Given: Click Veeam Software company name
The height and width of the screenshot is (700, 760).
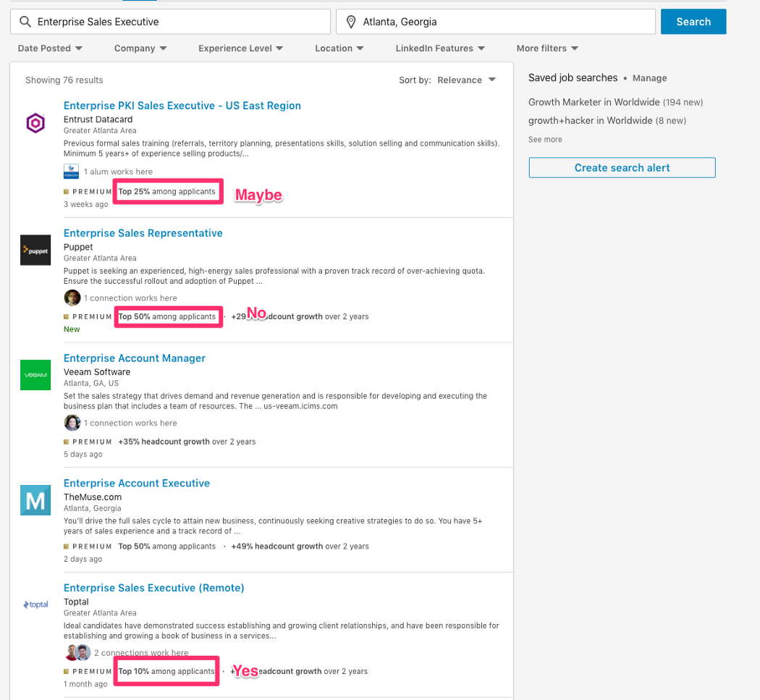Looking at the screenshot, I should click(x=97, y=372).
